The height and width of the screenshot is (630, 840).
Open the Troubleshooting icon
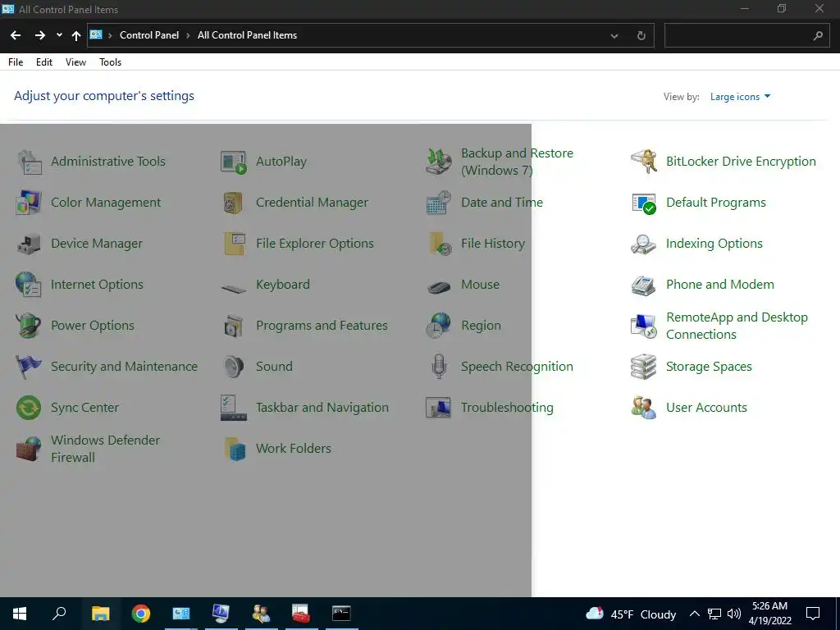click(x=439, y=408)
